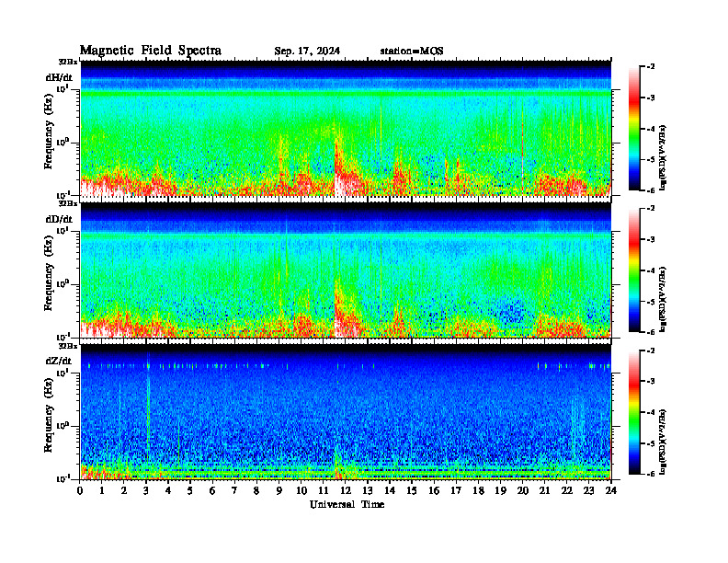
Task: Click the "4" hour tick label
Action: tap(168, 491)
